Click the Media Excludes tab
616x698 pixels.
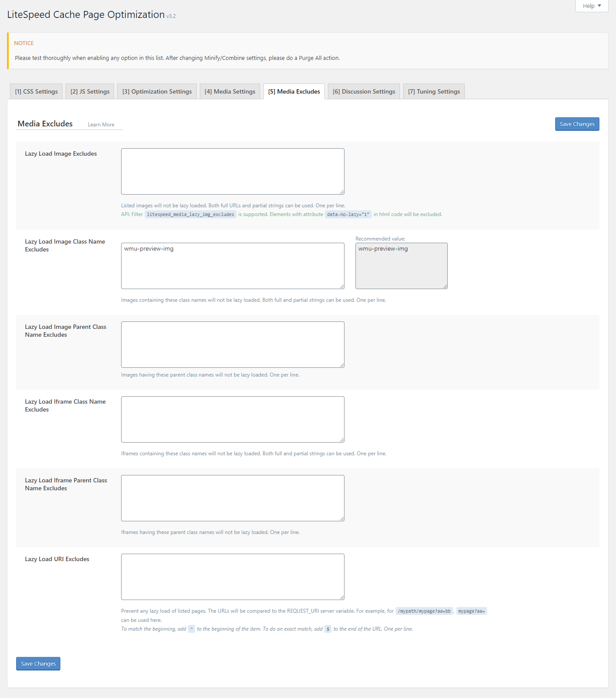294,91
